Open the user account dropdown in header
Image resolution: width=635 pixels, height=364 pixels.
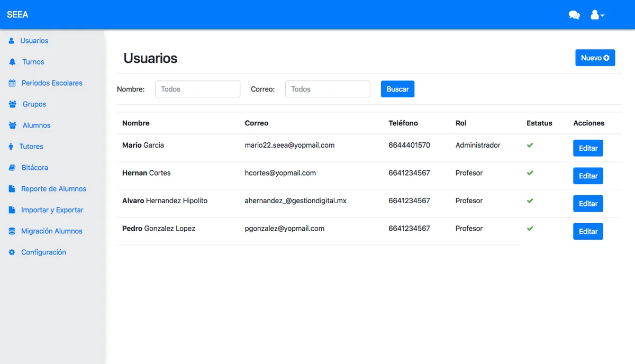tap(597, 15)
